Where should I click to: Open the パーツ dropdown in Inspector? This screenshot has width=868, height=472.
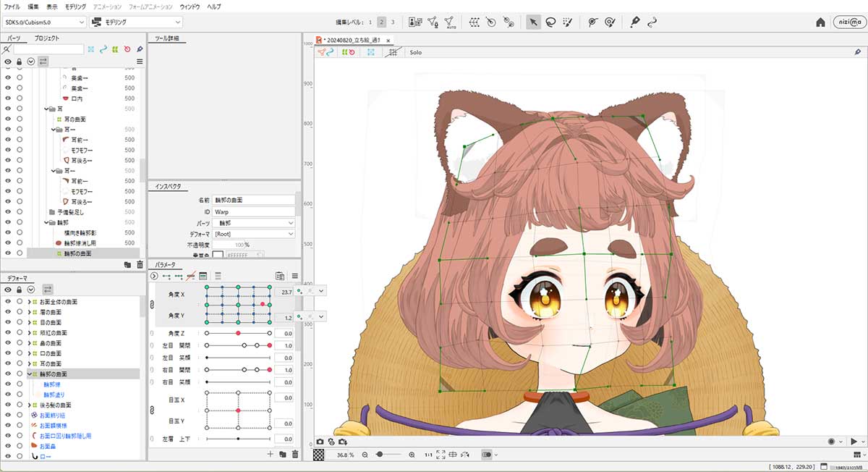tap(255, 223)
